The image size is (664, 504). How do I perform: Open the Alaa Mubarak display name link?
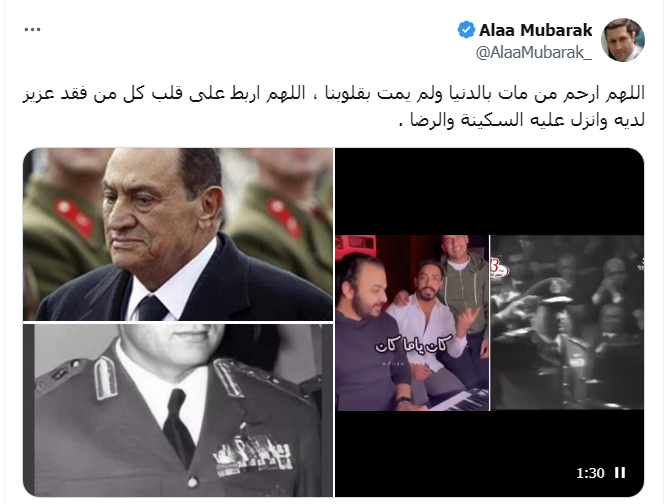[x=536, y=30]
